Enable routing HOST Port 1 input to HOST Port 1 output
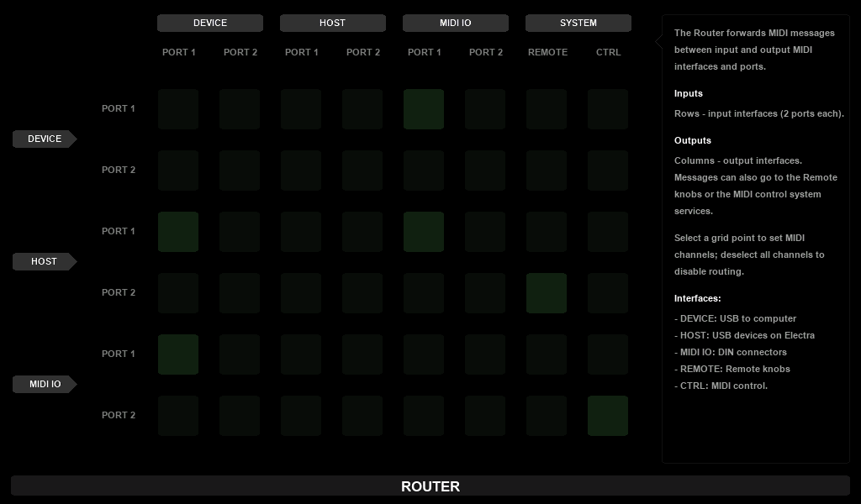The width and height of the screenshot is (861, 504). coord(301,232)
